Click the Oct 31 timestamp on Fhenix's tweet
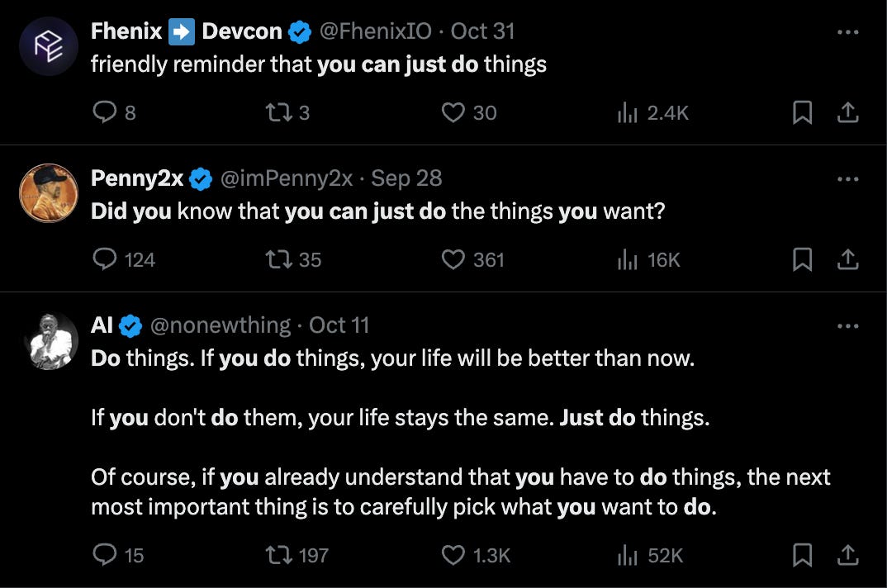The width and height of the screenshot is (887, 588). pos(484,31)
